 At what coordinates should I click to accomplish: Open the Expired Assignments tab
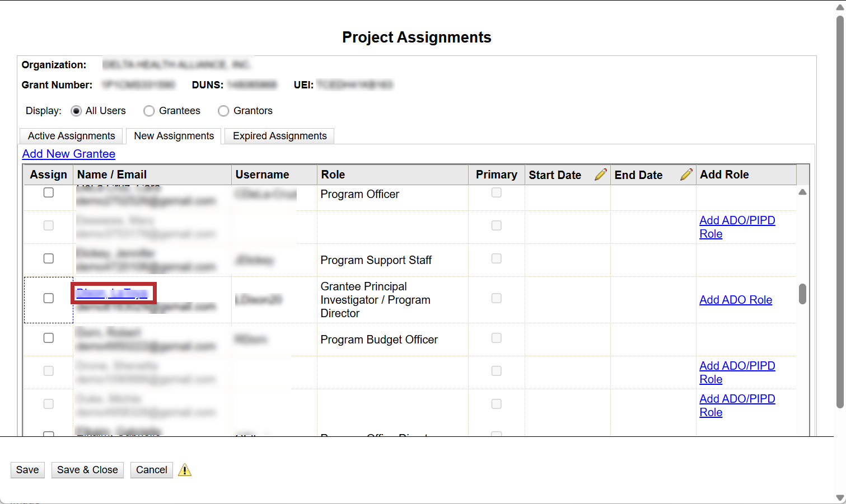tap(279, 136)
